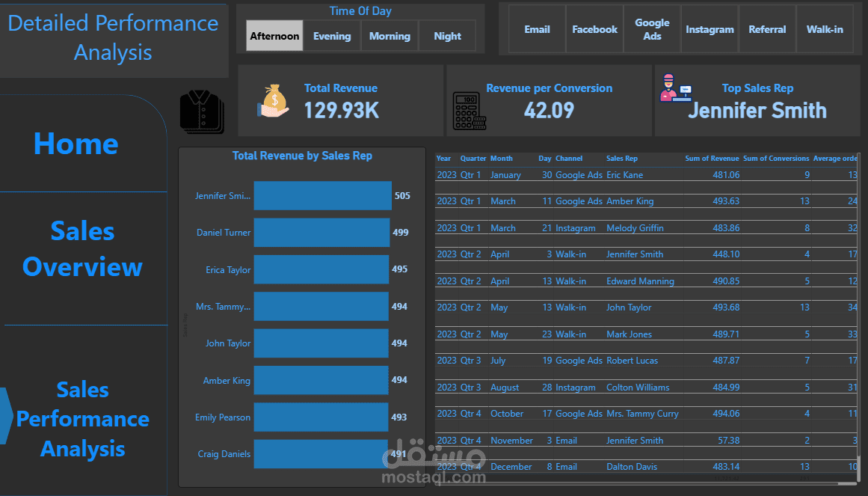
Task: Click the 494.06 revenue cell
Action: click(726, 414)
